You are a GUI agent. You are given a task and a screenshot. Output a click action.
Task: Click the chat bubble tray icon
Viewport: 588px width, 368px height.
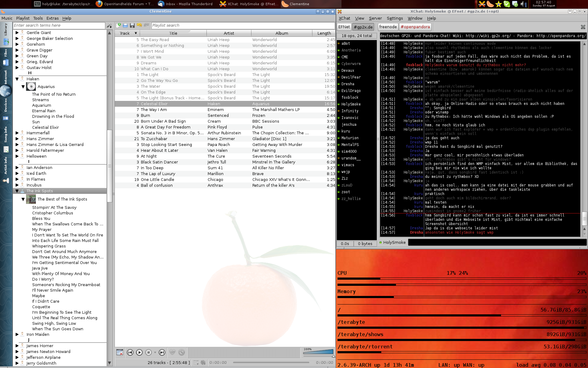515,4
